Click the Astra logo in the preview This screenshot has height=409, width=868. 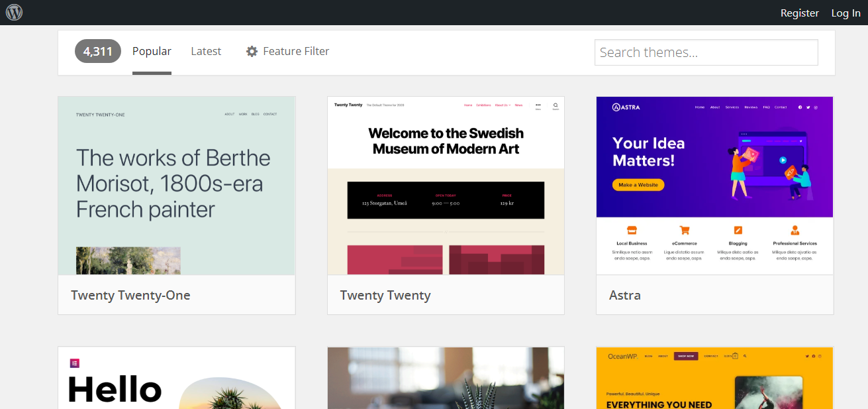coord(626,107)
